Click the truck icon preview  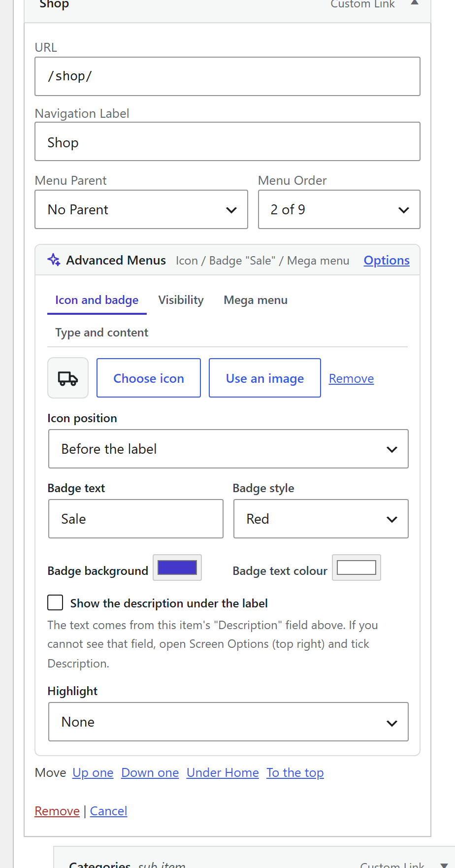(x=68, y=378)
